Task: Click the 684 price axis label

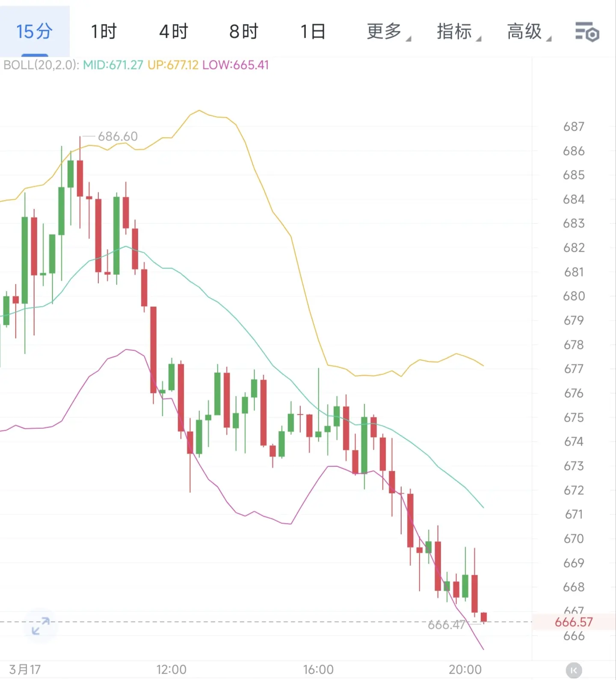Action: (574, 199)
